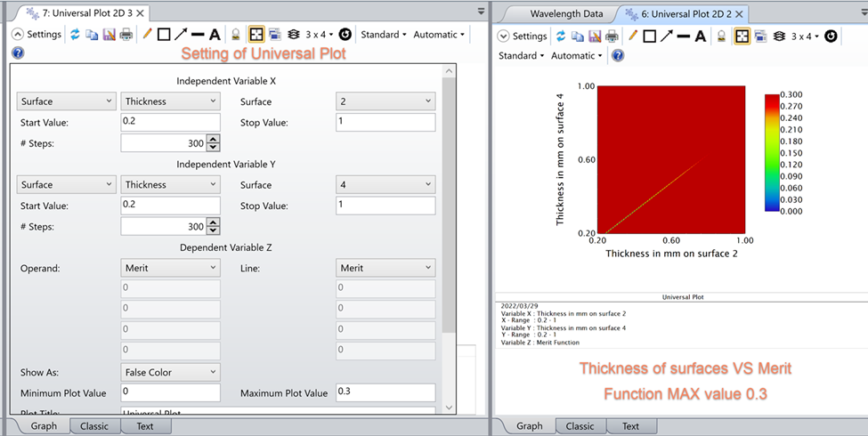
Task: Select the arrow draw tool in the left toolbar
Action: (x=181, y=35)
